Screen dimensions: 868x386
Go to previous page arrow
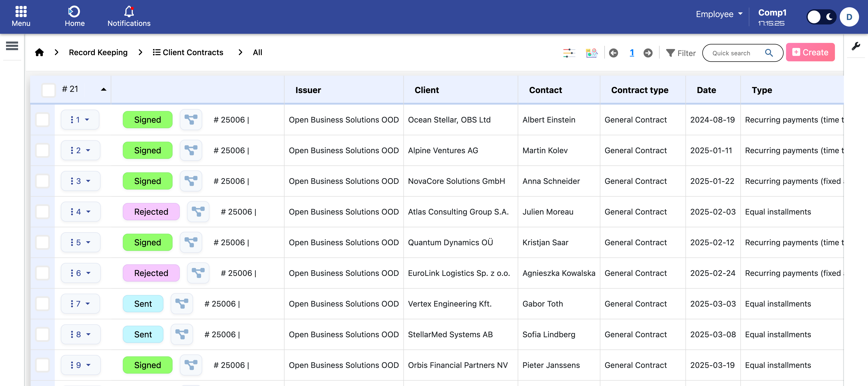(x=614, y=53)
